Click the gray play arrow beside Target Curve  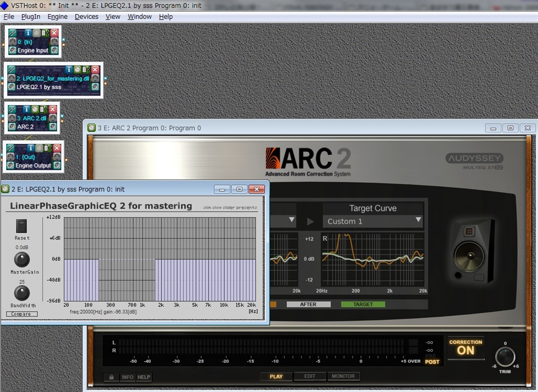pos(310,221)
